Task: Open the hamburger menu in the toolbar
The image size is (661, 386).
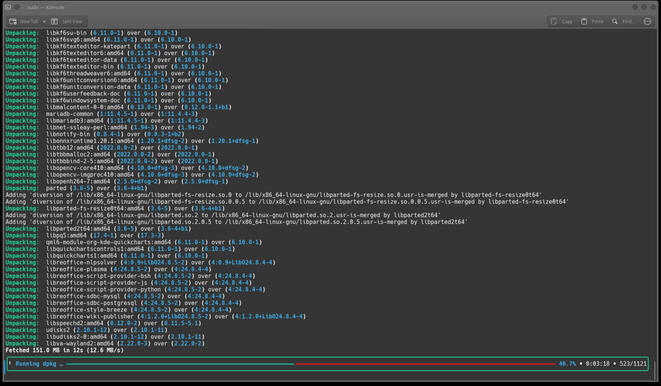Action: click(x=648, y=21)
